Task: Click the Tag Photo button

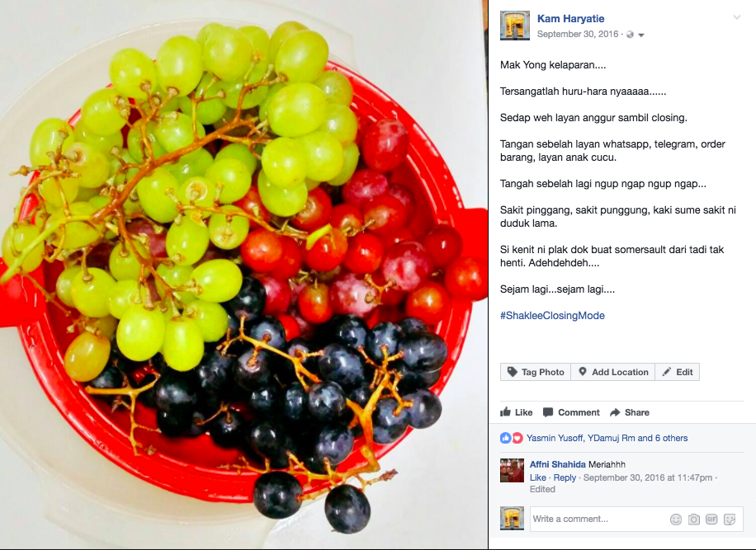Action: 536,372
